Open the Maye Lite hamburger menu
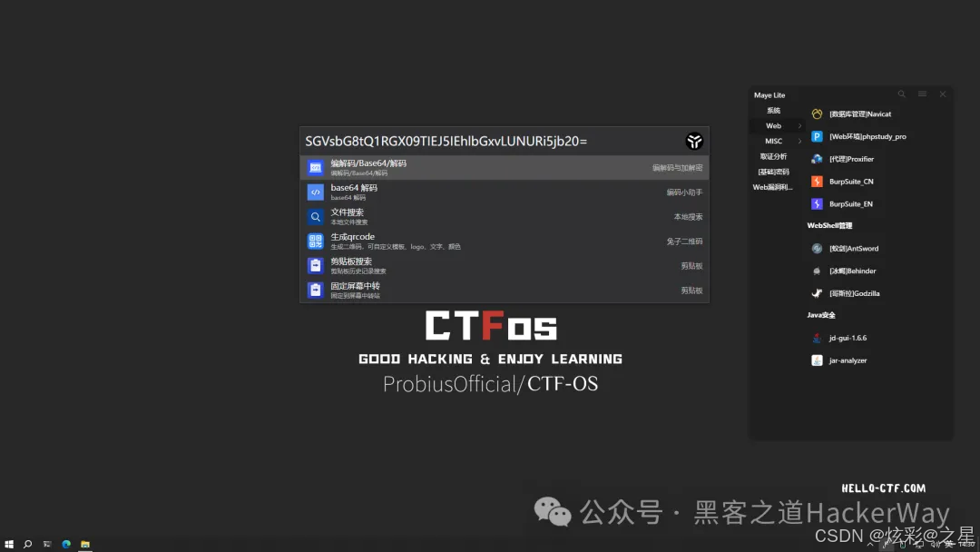This screenshot has height=552, width=980. pos(921,94)
